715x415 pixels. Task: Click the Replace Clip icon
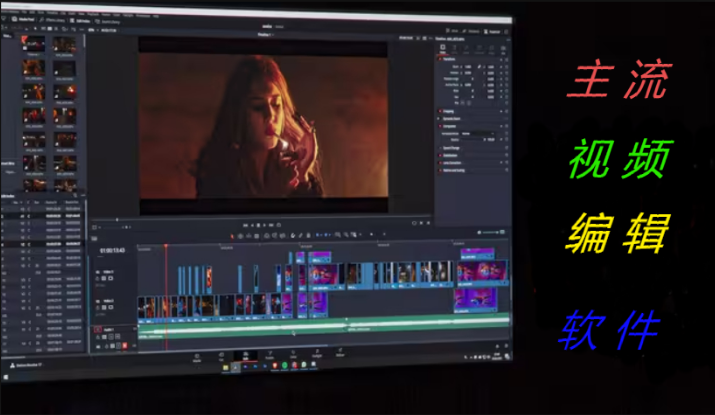[x=283, y=236]
